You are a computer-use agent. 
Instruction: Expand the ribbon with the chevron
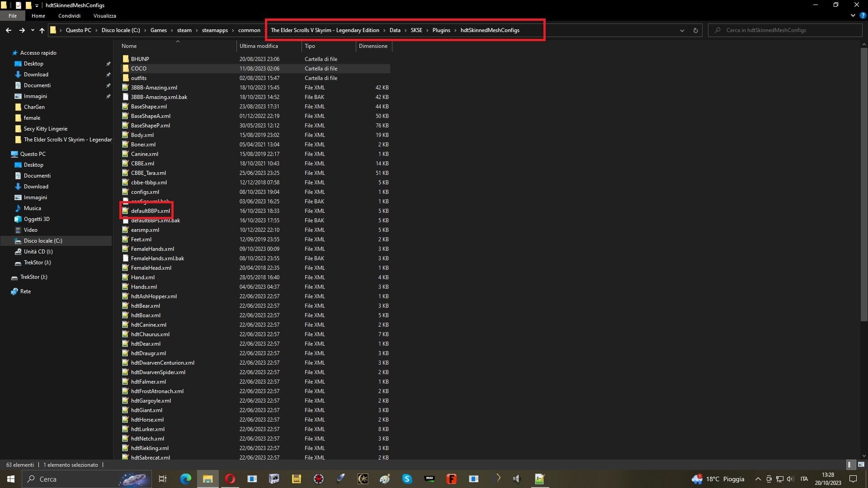click(853, 15)
